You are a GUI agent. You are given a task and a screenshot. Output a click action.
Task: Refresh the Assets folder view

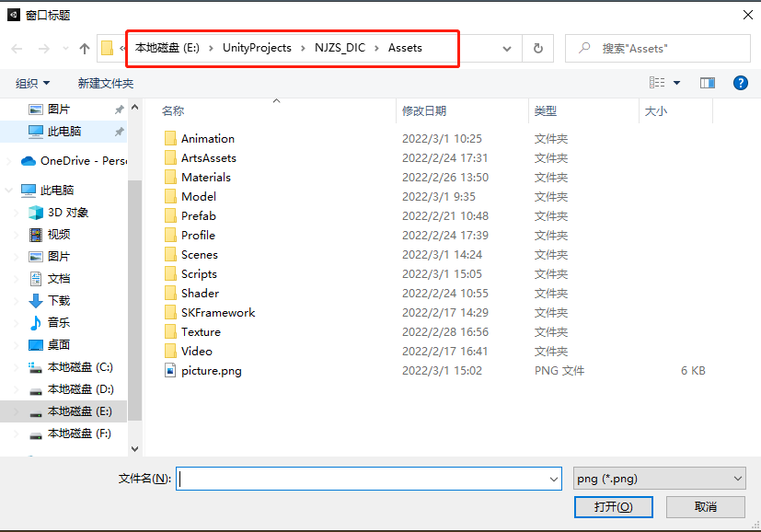click(x=538, y=48)
